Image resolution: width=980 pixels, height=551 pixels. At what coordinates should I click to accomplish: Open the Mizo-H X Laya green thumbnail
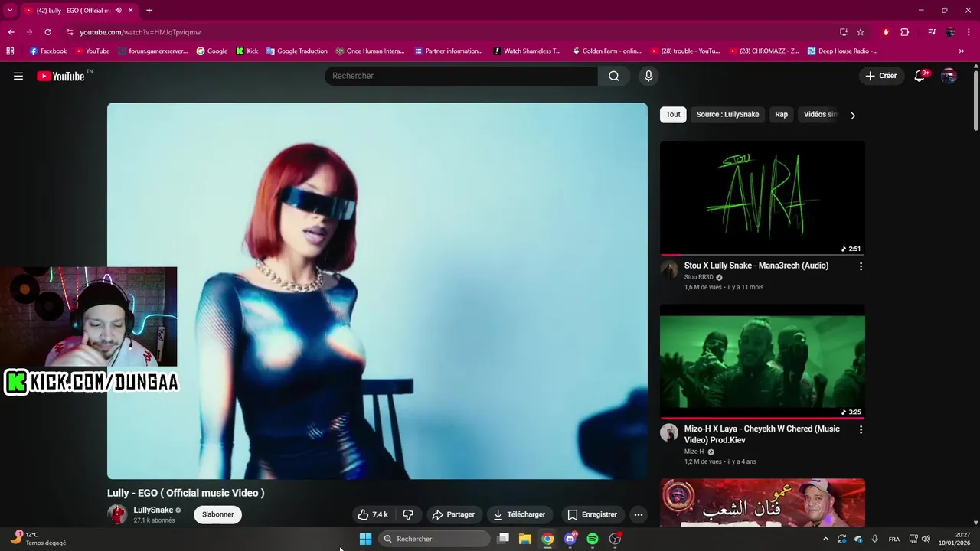[763, 361]
